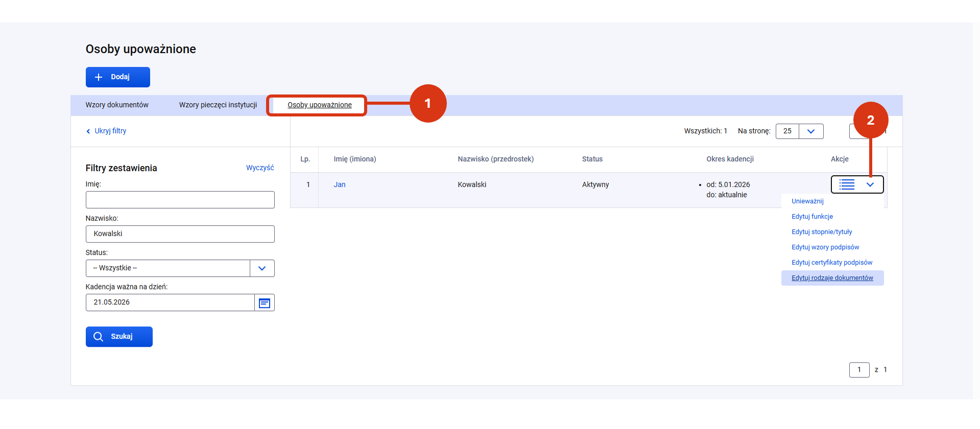The height and width of the screenshot is (429, 980).
Task: Choose Edytuj stopnie/tytuły option
Action: coord(822,232)
